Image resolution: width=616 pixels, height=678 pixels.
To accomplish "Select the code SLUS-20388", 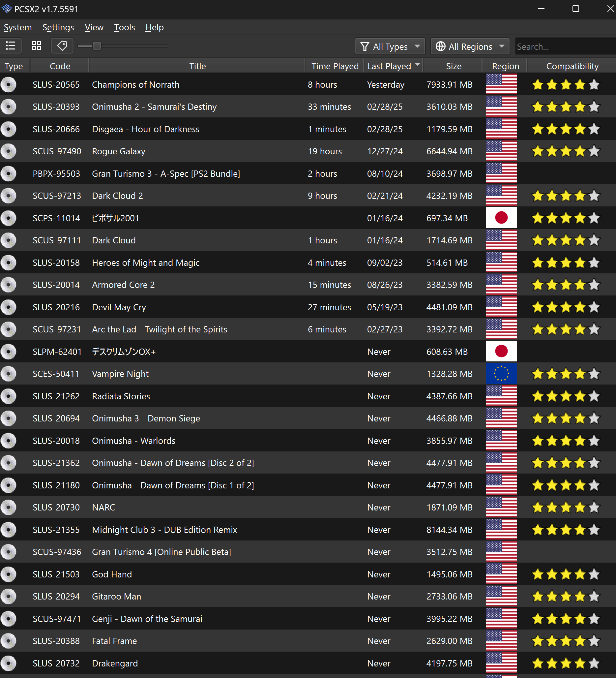I will pyautogui.click(x=56, y=641).
